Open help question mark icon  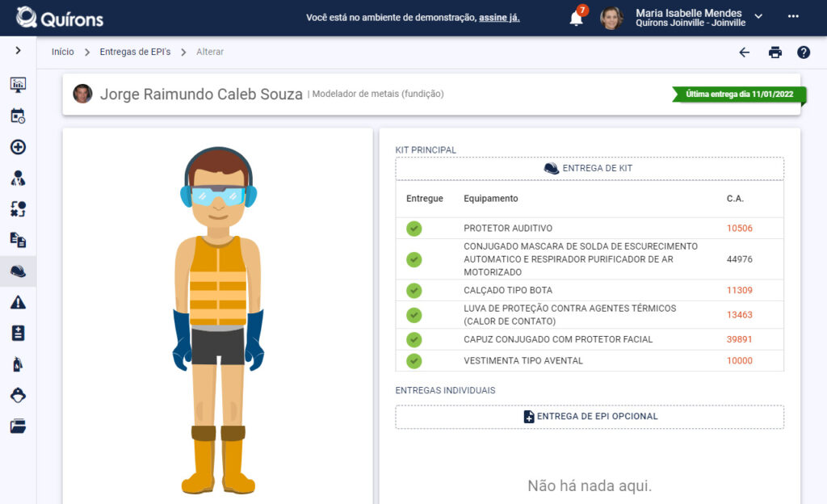(804, 52)
